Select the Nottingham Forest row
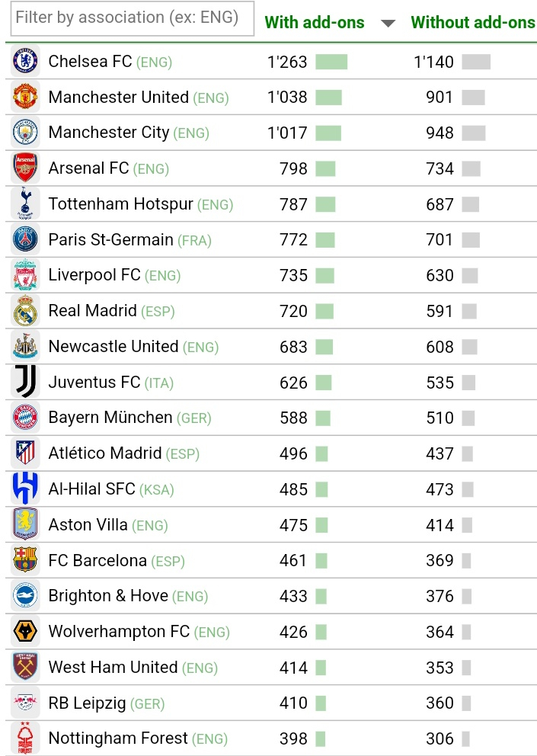Screen dimensions: 537x756 pos(271,738)
